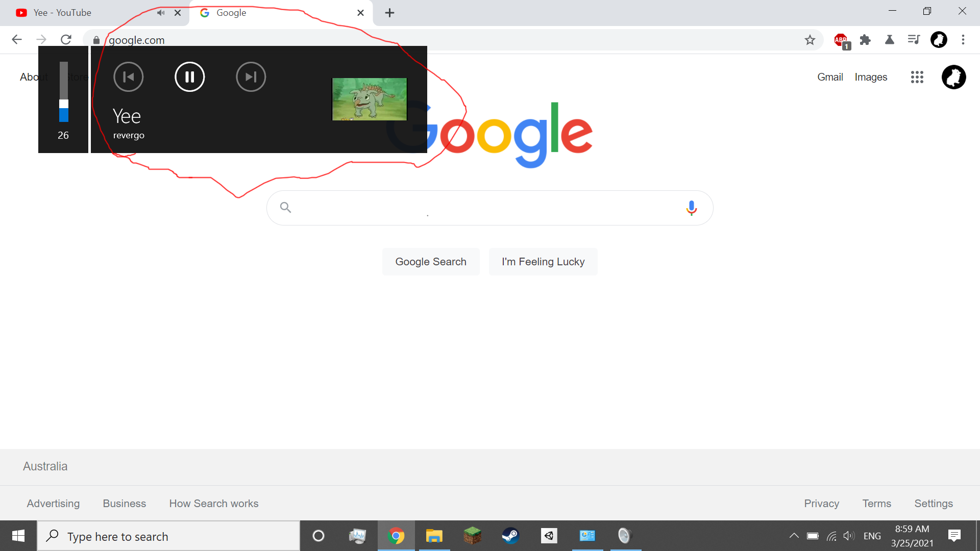Open Unity from the taskbar
The width and height of the screenshot is (980, 551).
tap(549, 536)
